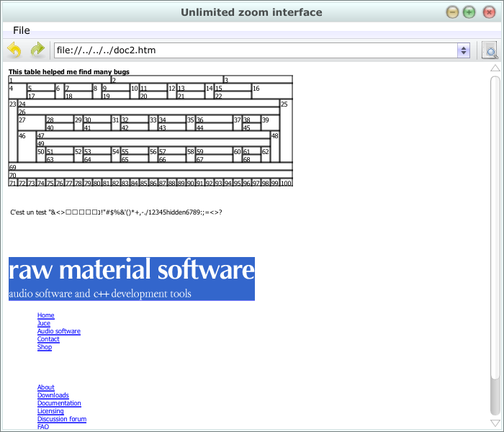Image resolution: width=504 pixels, height=432 pixels.
Task: Open the Audio software link
Action: click(59, 331)
